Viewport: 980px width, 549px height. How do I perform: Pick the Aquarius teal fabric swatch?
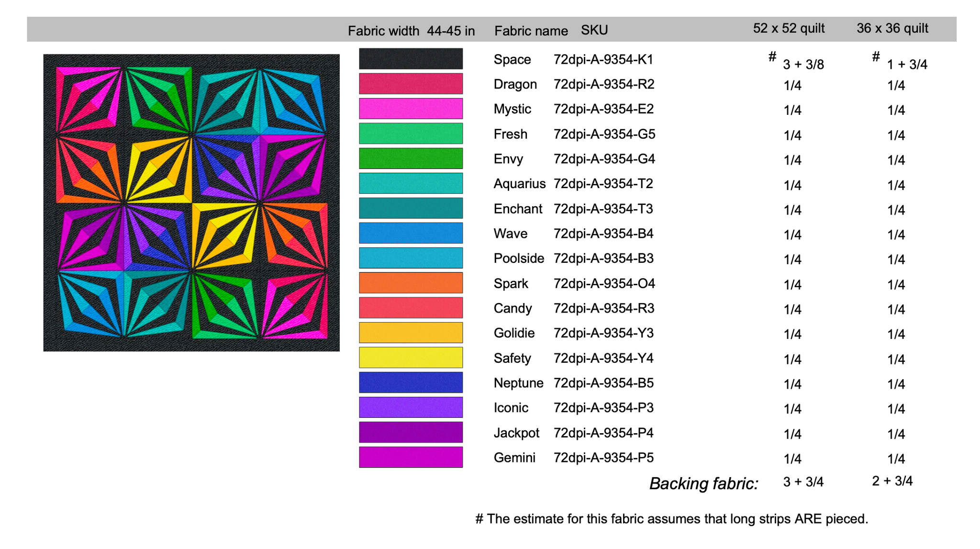pyautogui.click(x=411, y=183)
